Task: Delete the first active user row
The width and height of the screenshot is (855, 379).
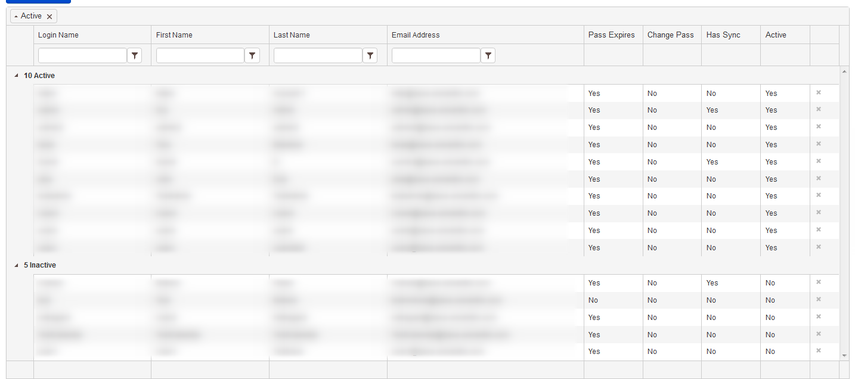Action: 818,93
